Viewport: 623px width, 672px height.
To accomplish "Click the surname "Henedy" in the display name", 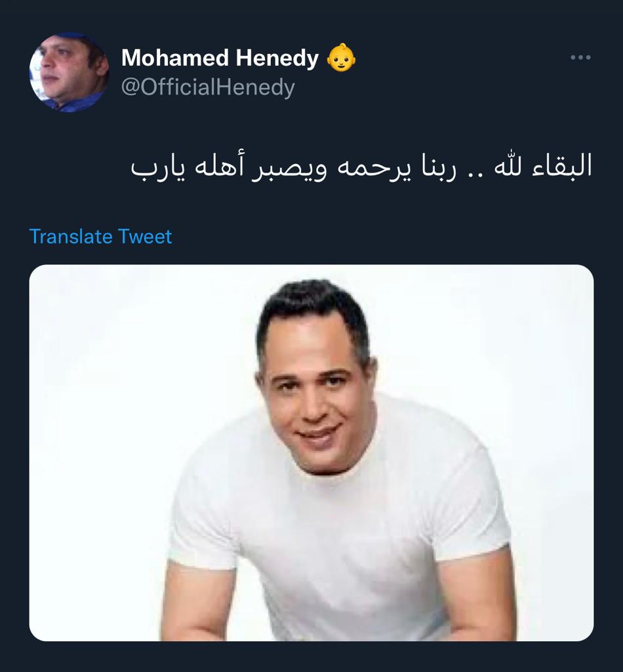I will pos(277,58).
